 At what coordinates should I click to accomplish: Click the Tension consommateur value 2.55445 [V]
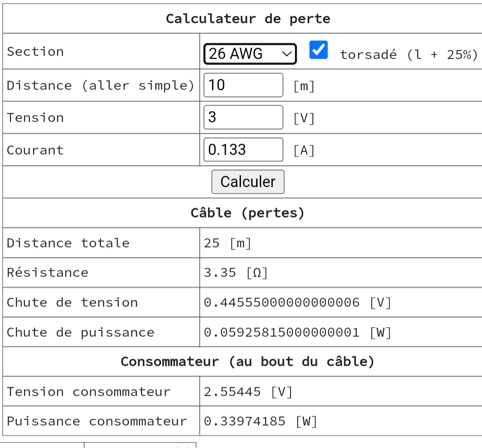pos(248,392)
